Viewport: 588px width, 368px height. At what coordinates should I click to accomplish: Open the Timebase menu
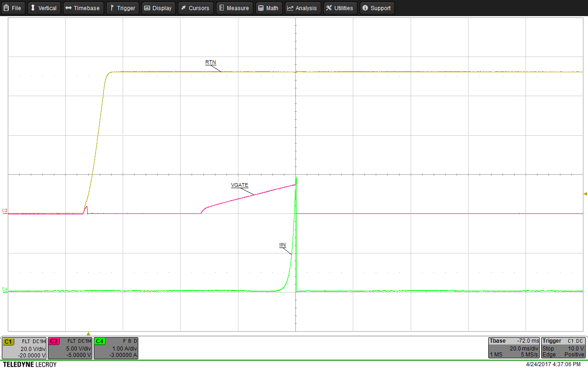coord(83,8)
